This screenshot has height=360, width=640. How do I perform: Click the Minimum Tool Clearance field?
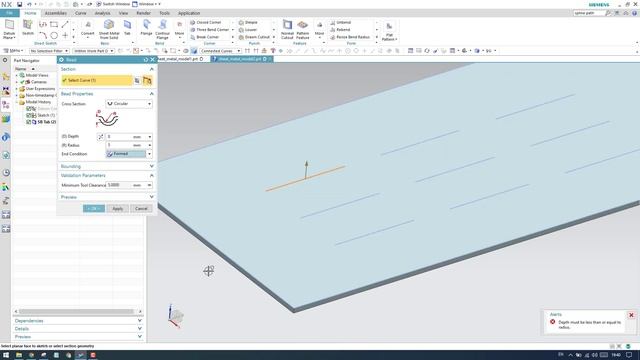click(x=129, y=185)
